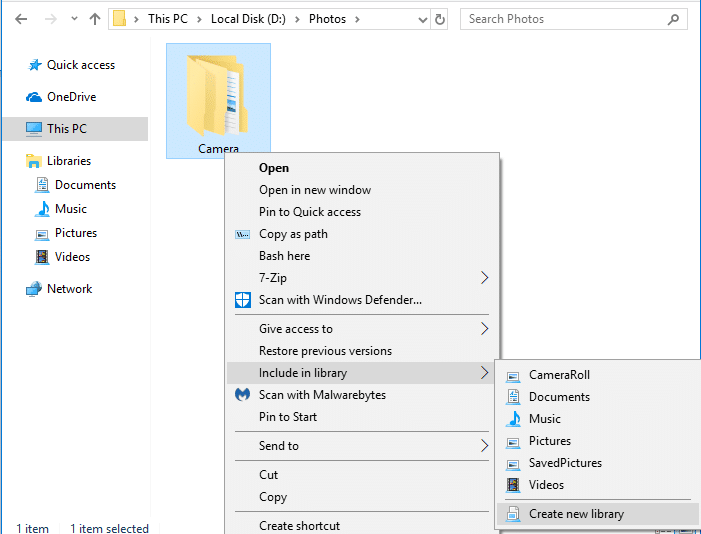The image size is (701, 534).
Task: Choose Copy as path menu entry
Action: [293, 234]
